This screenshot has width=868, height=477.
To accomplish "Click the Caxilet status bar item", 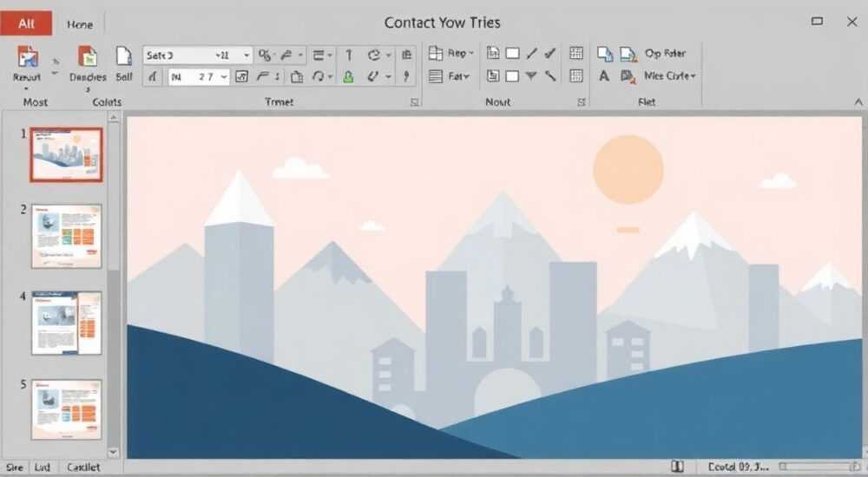I will (83, 467).
